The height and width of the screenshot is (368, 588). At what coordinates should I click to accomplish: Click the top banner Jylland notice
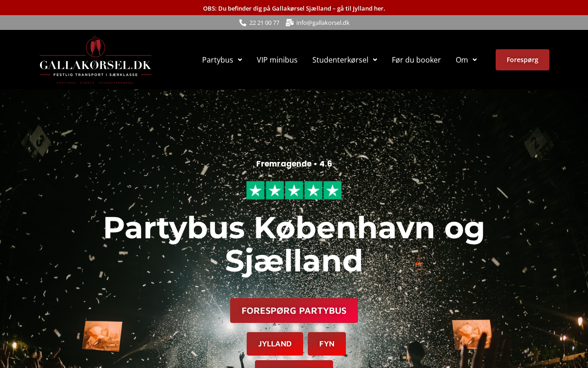pyautogui.click(x=294, y=8)
